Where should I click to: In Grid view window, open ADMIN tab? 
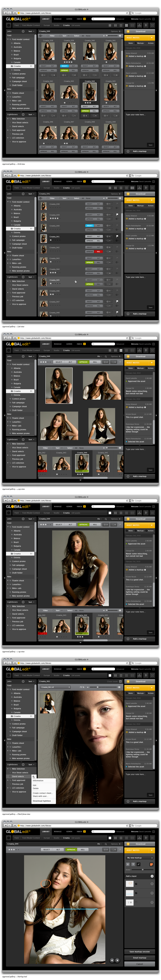(69, 19)
